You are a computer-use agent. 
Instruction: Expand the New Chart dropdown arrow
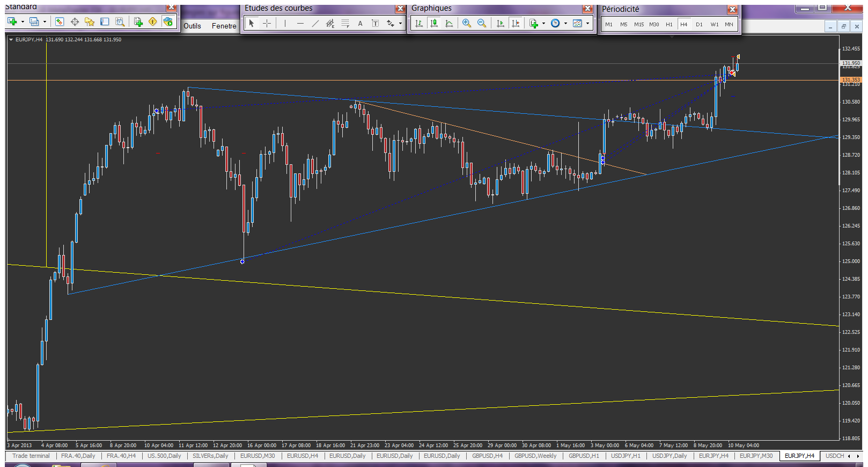pyautogui.click(x=23, y=21)
